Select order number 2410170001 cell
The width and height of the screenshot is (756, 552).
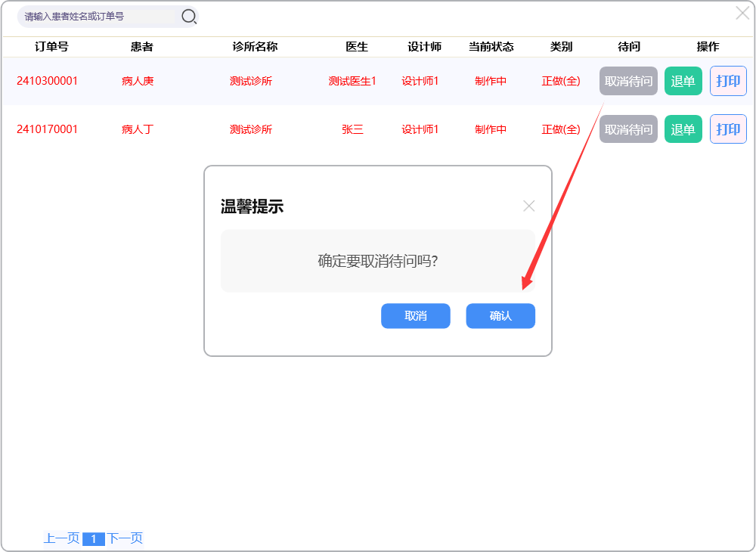pos(47,129)
